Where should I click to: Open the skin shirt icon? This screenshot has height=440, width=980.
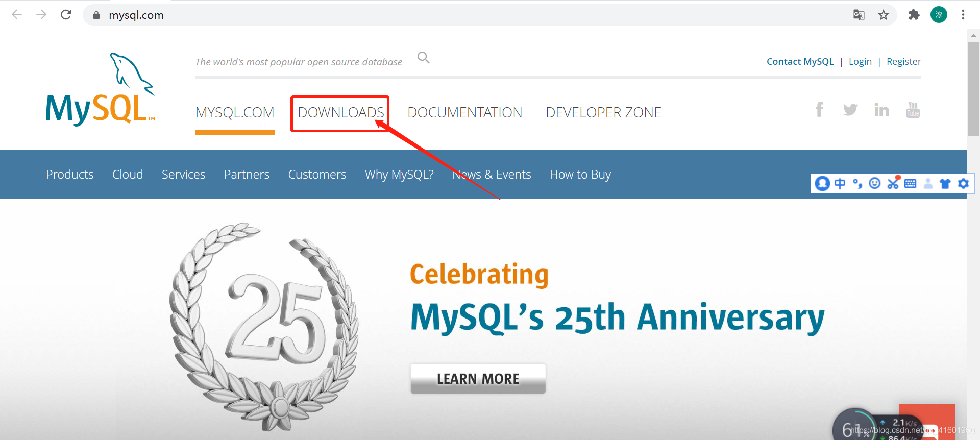945,184
